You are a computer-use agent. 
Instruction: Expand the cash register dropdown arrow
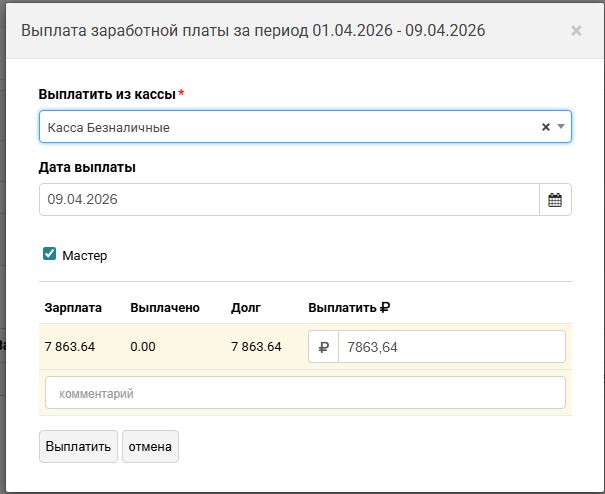561,127
